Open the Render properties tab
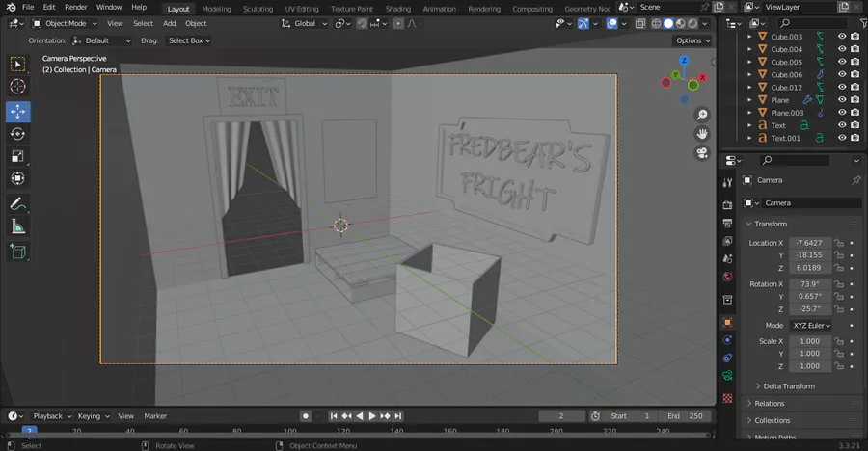Screen dimensions: 868x451 [x=727, y=204]
